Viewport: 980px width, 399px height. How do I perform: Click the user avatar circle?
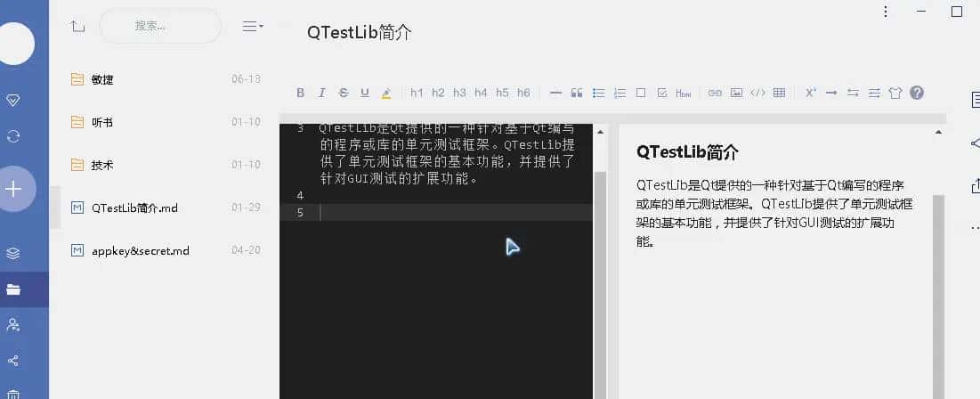(x=15, y=44)
